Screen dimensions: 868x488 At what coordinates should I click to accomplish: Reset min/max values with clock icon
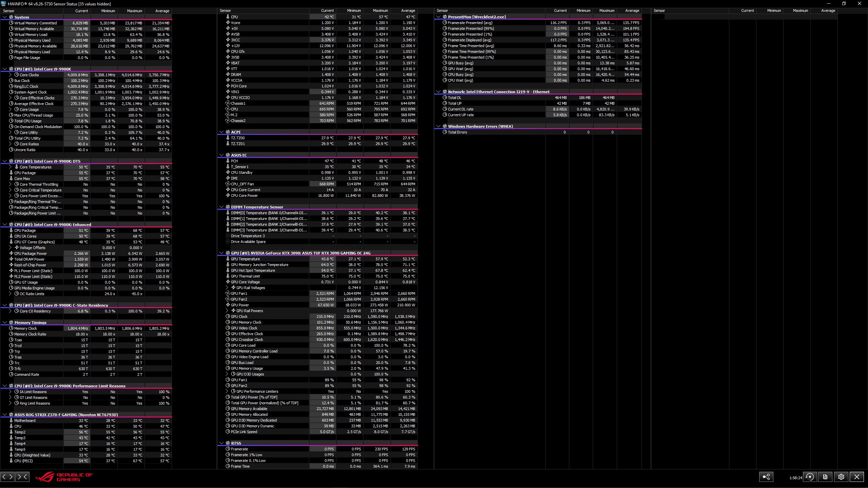point(810,477)
